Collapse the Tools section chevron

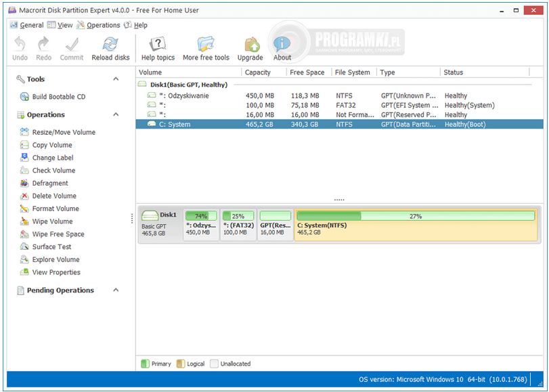click(116, 79)
